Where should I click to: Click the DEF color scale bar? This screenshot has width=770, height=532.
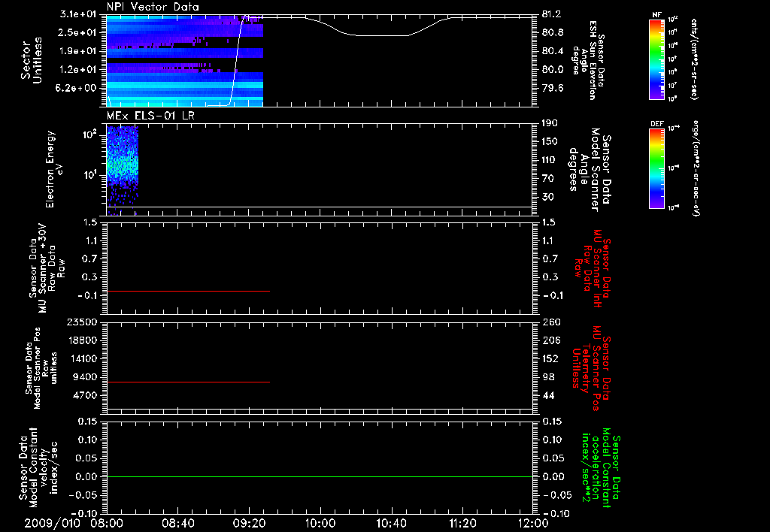[657, 168]
